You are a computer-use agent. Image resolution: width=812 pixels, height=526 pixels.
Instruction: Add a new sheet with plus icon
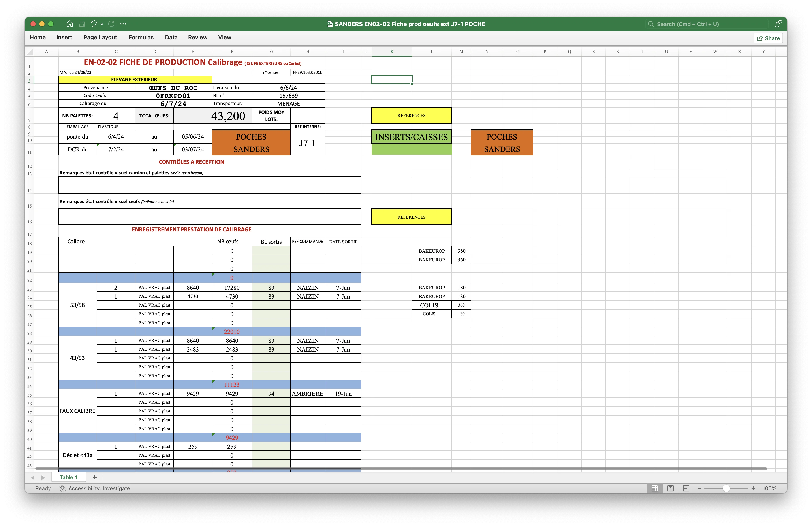pos(95,477)
